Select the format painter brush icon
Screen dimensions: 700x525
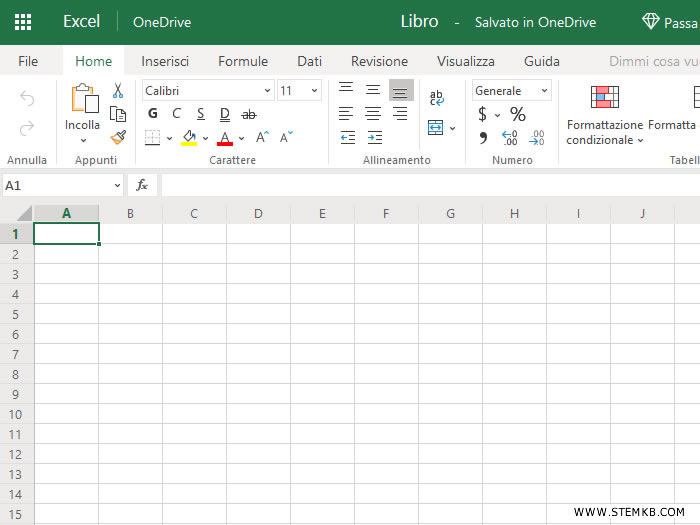[118, 137]
